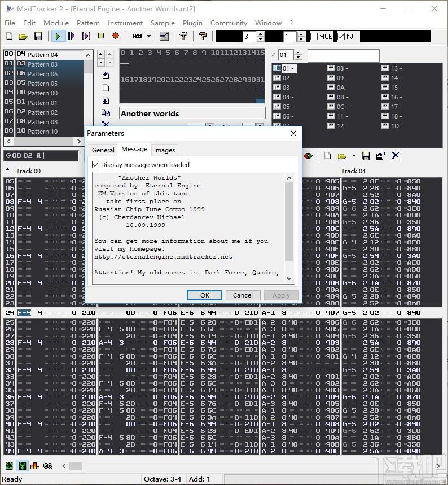Uncheck the KJ checkbox
Screen dimensions: 448x485
(341, 37)
